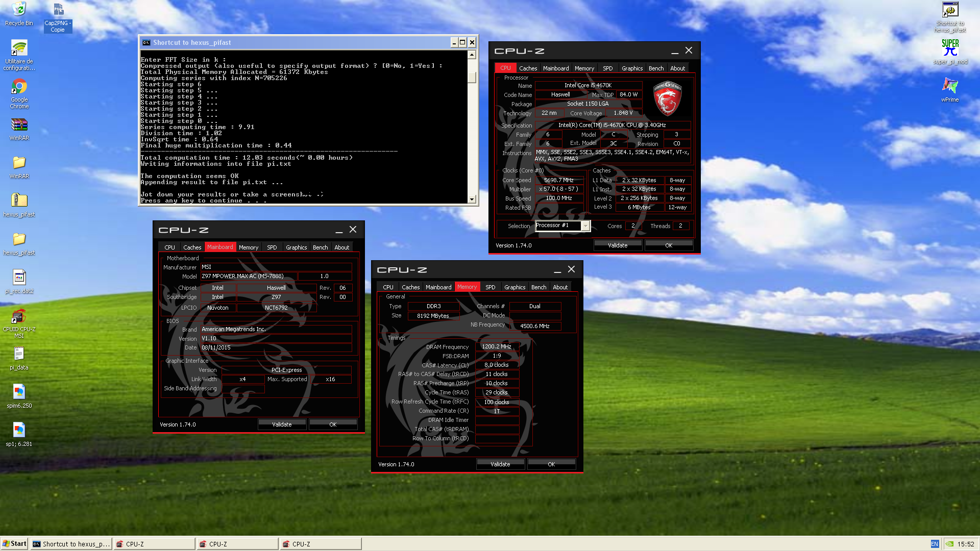Open Graphics tab in the CPU window
Image resolution: width=980 pixels, height=551 pixels.
pos(632,68)
